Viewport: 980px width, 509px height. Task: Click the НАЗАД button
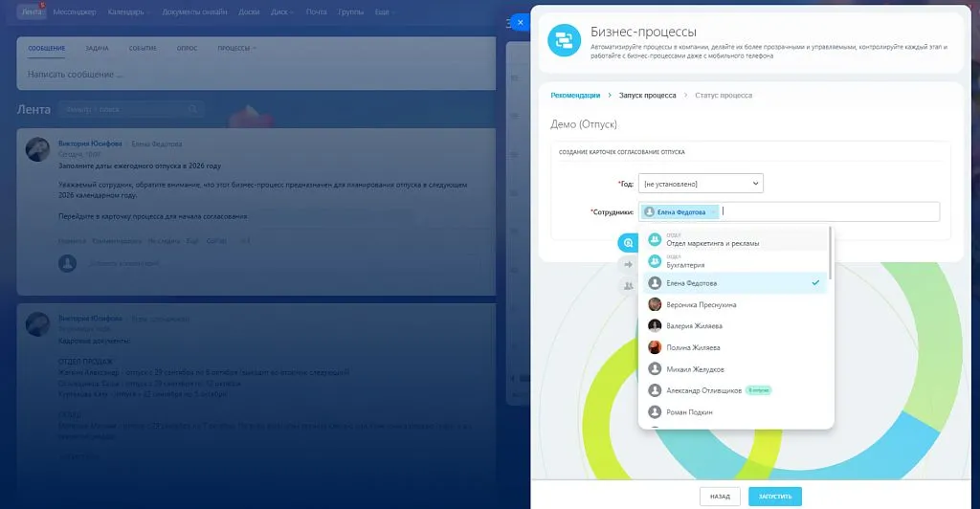pyautogui.click(x=720, y=497)
